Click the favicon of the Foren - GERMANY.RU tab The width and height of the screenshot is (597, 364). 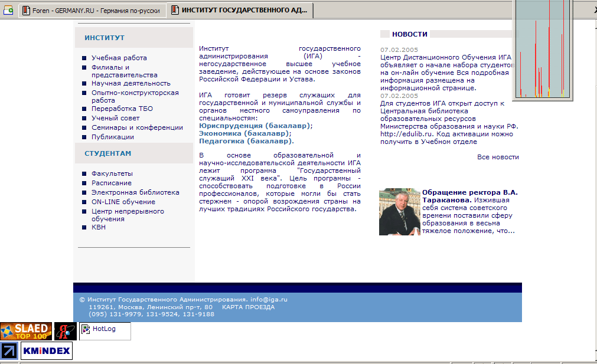pyautogui.click(x=26, y=11)
